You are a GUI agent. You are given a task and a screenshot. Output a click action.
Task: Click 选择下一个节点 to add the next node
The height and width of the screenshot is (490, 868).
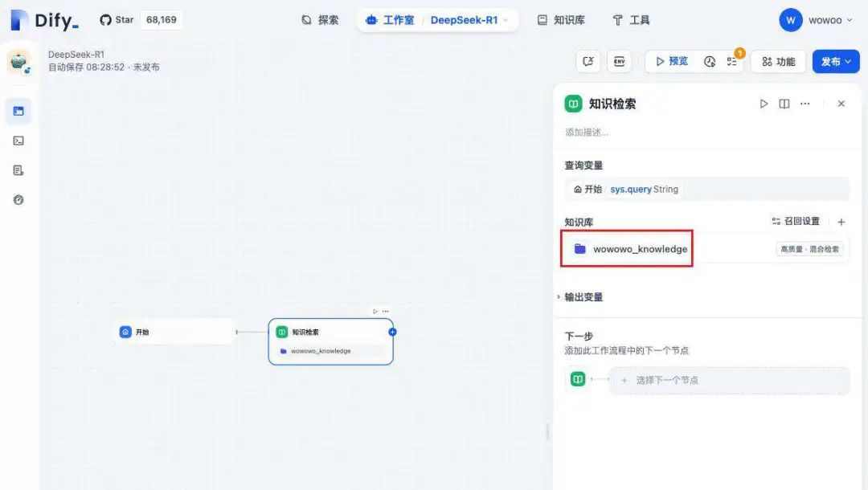(x=730, y=381)
